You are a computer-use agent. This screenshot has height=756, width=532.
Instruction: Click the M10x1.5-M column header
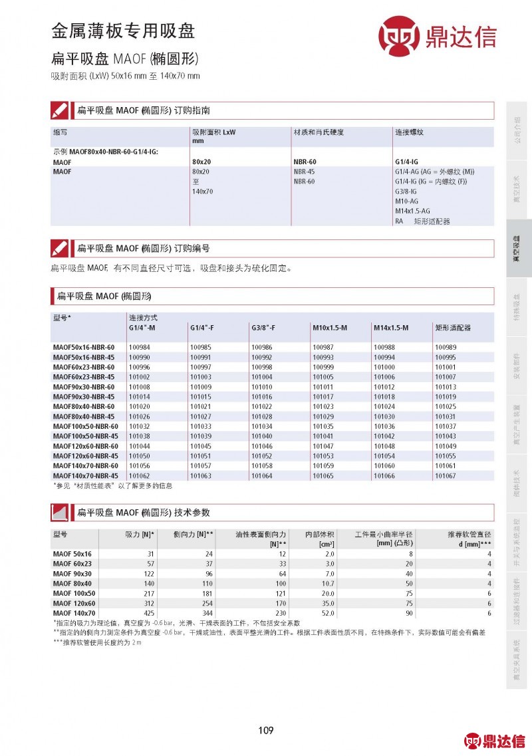point(329,328)
